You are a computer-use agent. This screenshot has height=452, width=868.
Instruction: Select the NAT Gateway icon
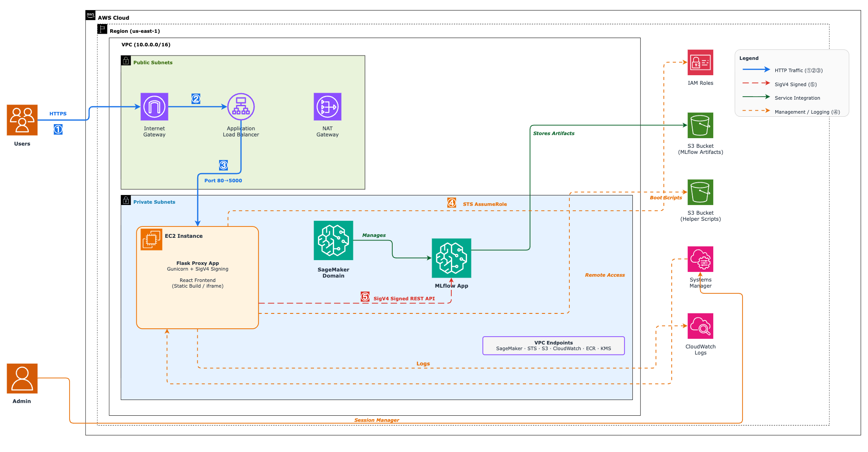(328, 107)
